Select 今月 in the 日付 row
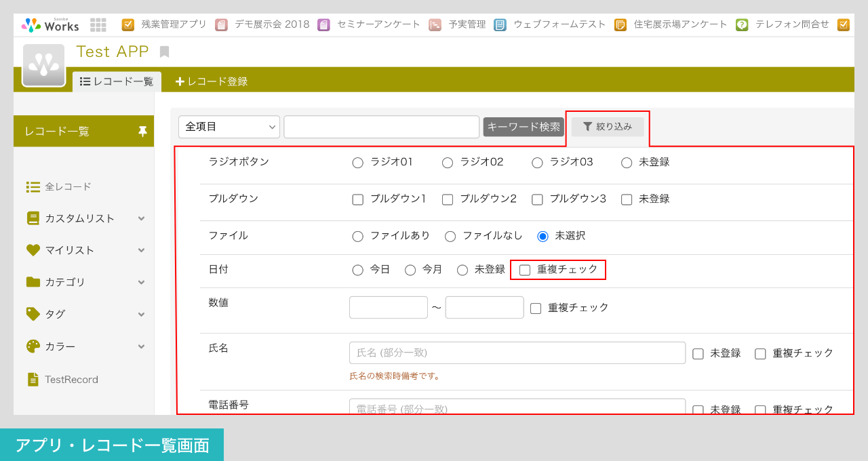 click(410, 270)
